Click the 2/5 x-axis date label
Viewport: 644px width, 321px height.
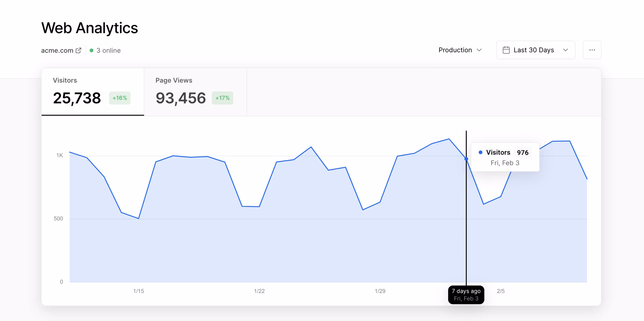pyautogui.click(x=500, y=291)
